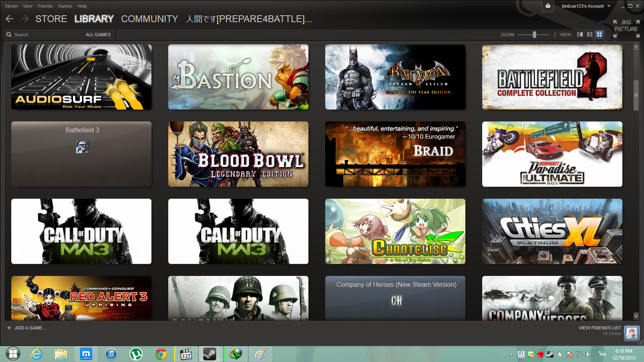The height and width of the screenshot is (362, 644).
Task: Select the Chantelise game tile
Action: 395,231
